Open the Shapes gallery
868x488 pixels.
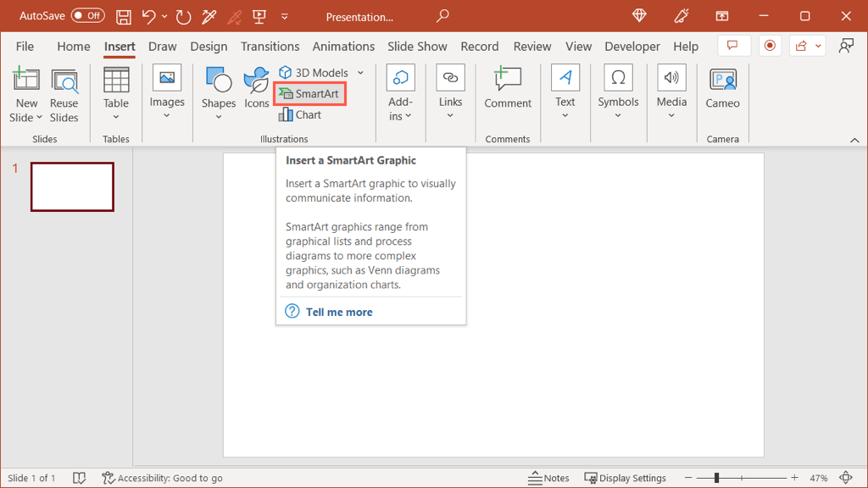[x=219, y=94]
